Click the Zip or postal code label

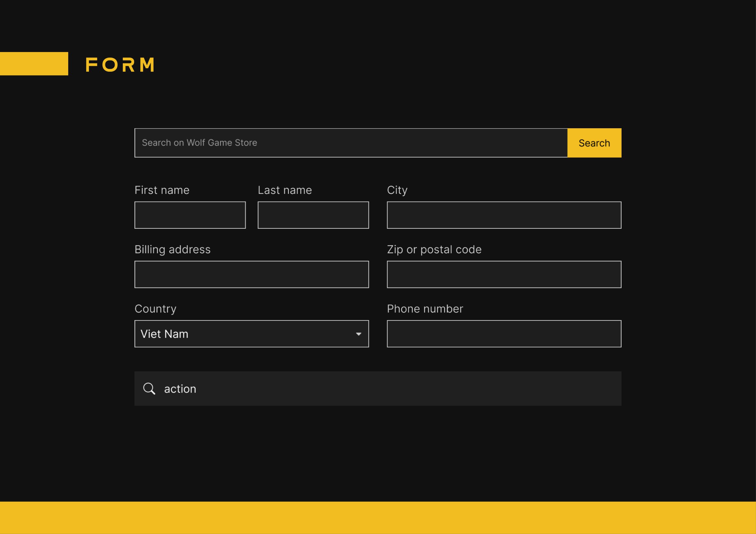(434, 250)
